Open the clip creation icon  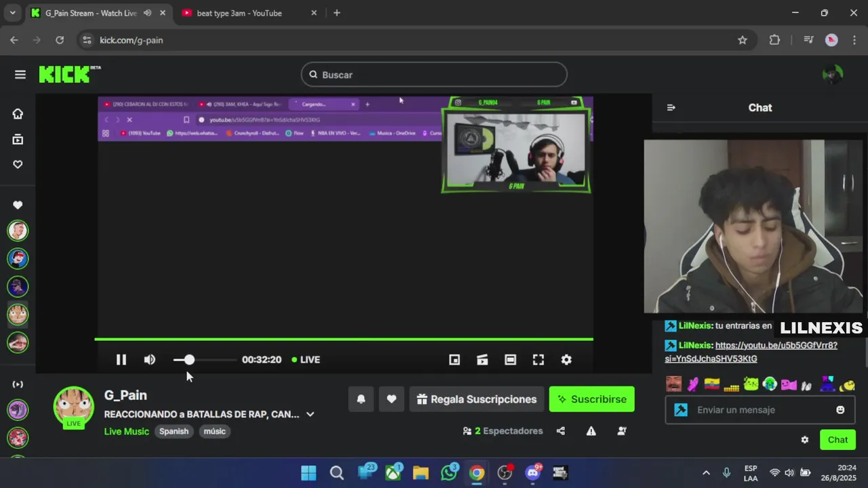pyautogui.click(x=482, y=360)
